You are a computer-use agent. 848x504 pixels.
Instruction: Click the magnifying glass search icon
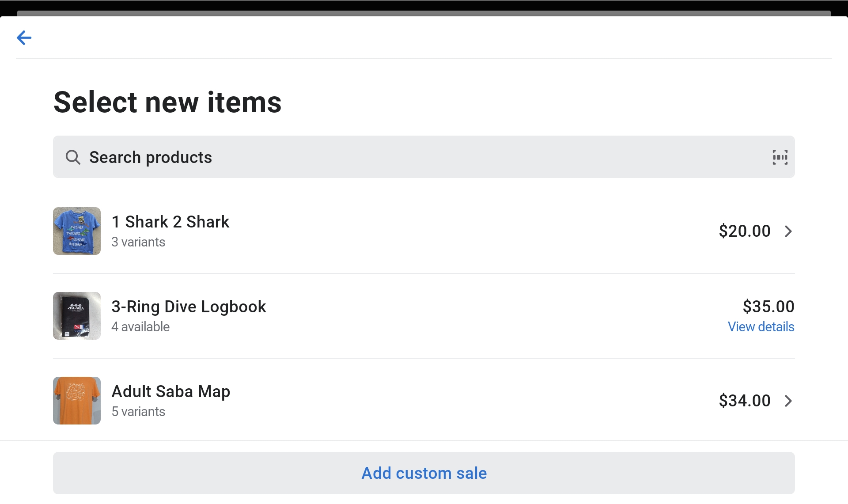click(73, 157)
